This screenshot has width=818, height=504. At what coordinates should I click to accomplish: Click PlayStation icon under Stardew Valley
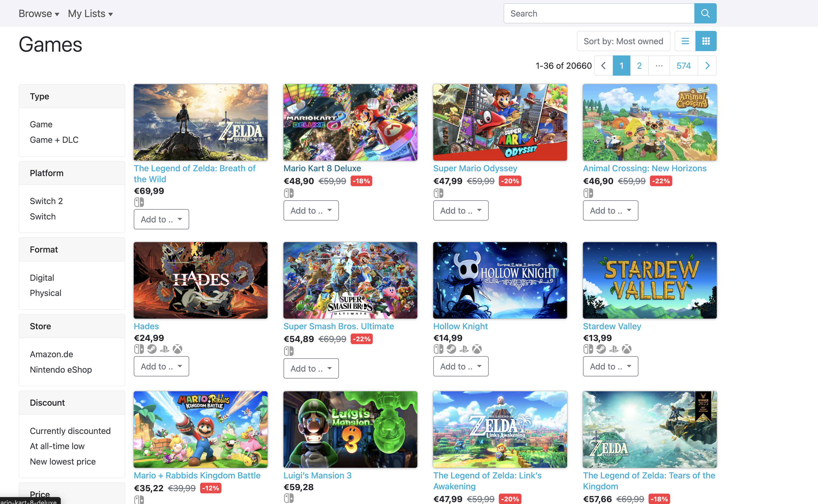click(x=614, y=349)
